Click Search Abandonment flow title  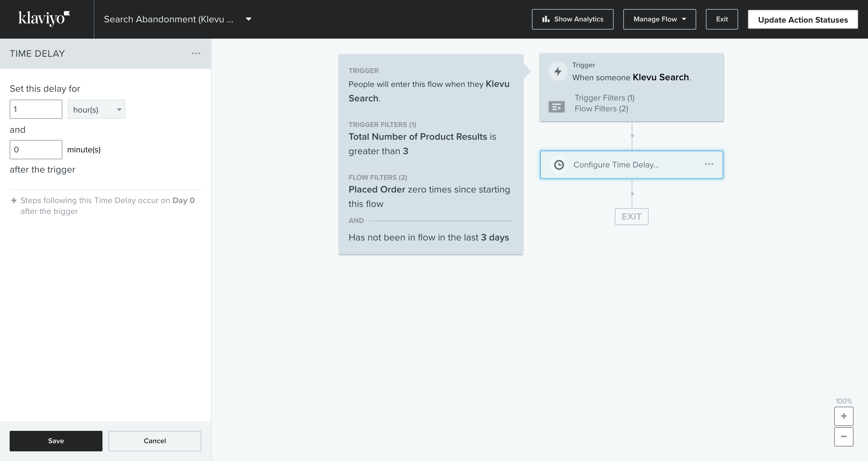pyautogui.click(x=168, y=19)
